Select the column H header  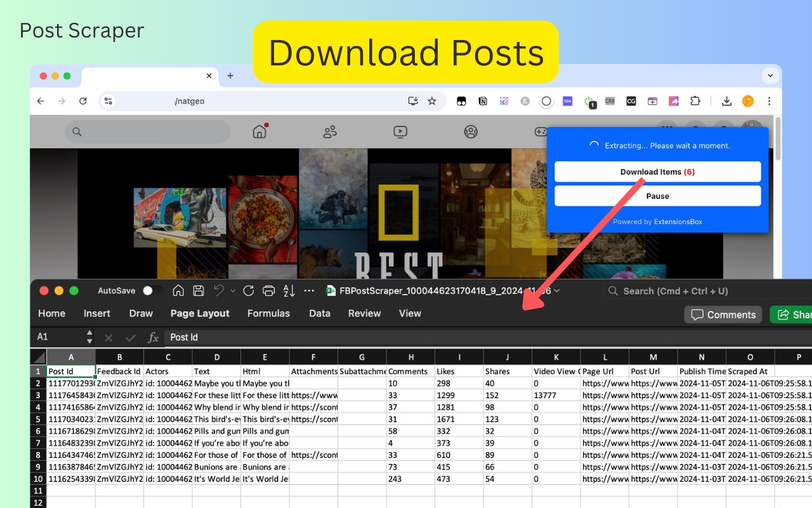410,358
